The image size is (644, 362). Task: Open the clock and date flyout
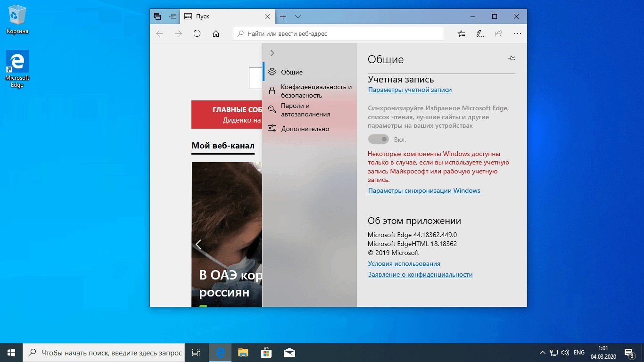point(603,352)
